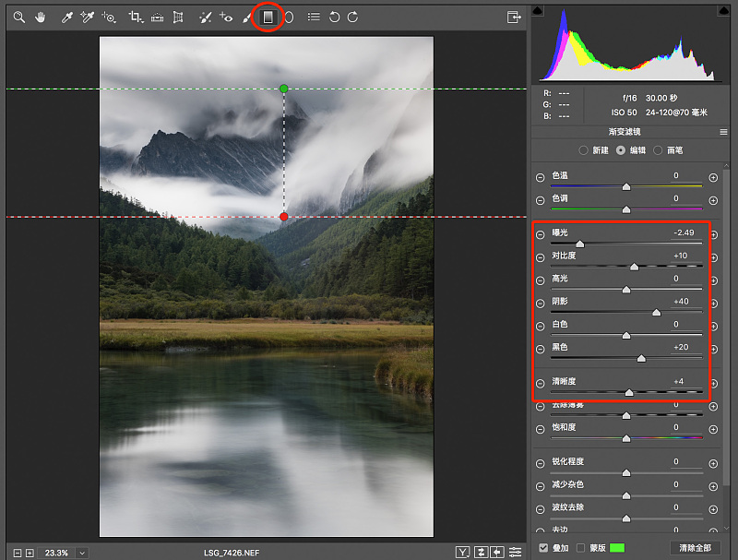Increase 色调 with plus button
The width and height of the screenshot is (738, 560).
(x=713, y=201)
